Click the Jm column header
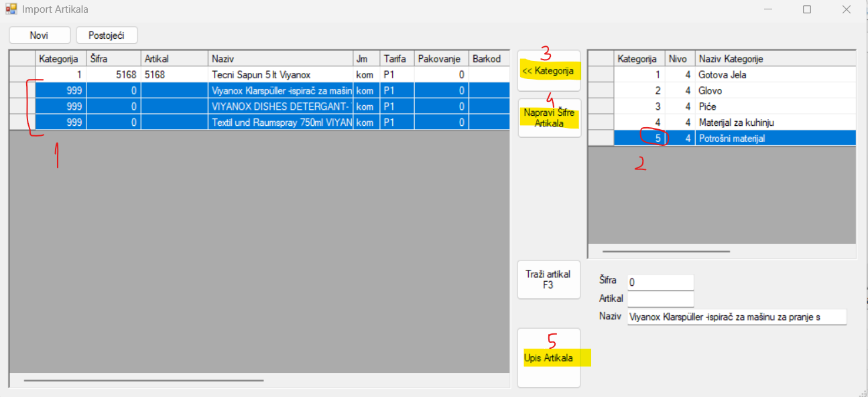This screenshot has height=397, width=868. coord(367,59)
